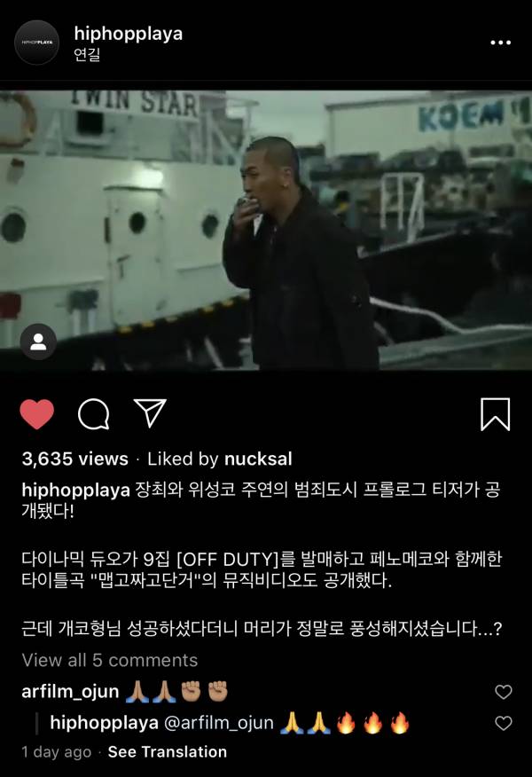Tap the share paper plane icon

click(150, 412)
